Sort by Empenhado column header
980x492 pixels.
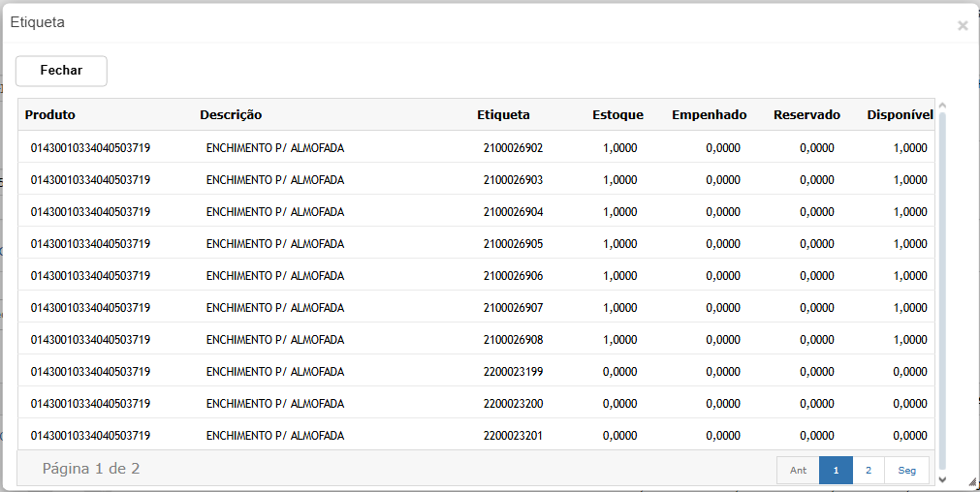tap(709, 114)
